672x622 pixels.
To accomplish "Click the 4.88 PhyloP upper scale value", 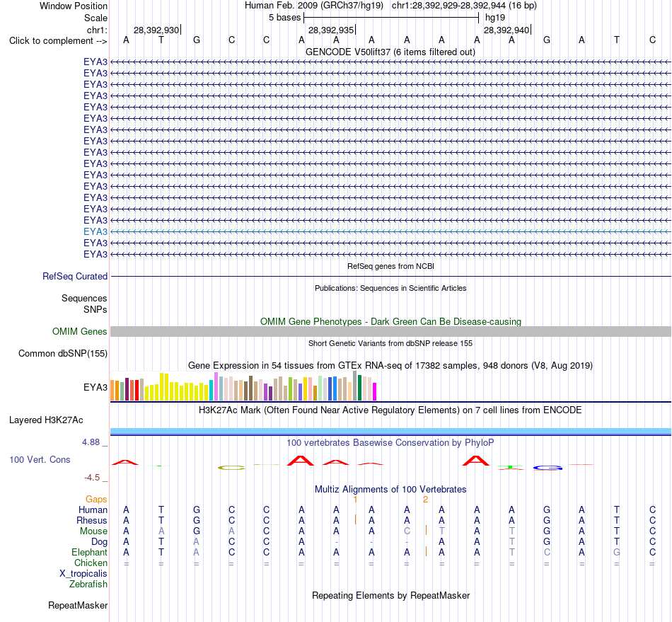I will point(91,442).
